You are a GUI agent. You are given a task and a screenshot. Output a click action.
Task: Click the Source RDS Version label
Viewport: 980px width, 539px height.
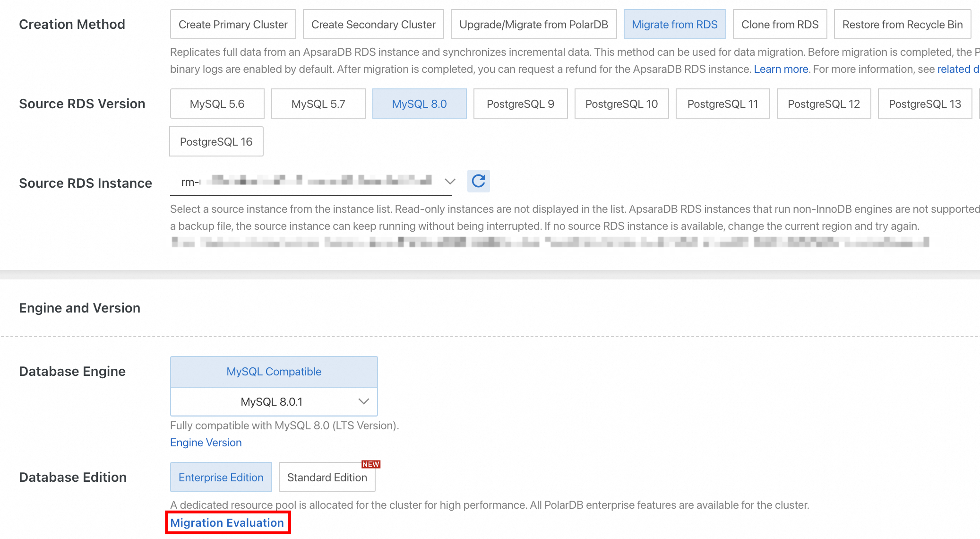[x=82, y=104]
